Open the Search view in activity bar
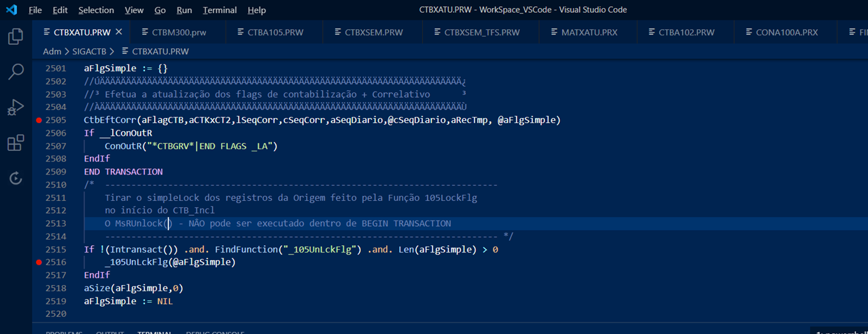Image resolution: width=868 pixels, height=334 pixels. (x=15, y=71)
